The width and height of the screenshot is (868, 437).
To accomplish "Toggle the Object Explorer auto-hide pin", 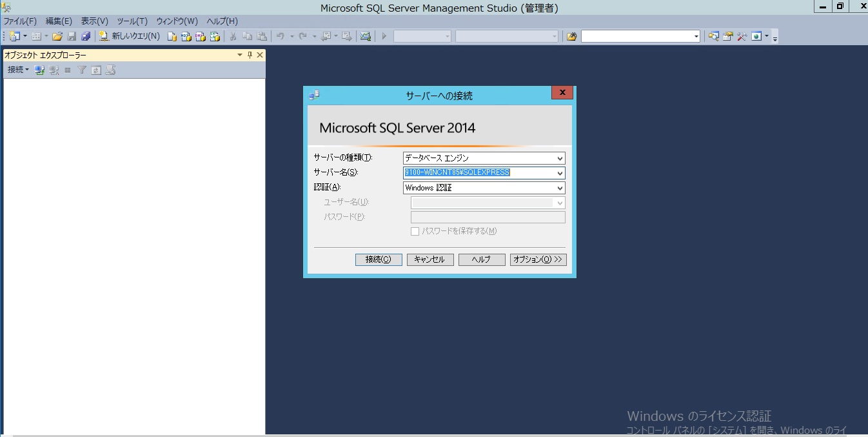I will (250, 56).
